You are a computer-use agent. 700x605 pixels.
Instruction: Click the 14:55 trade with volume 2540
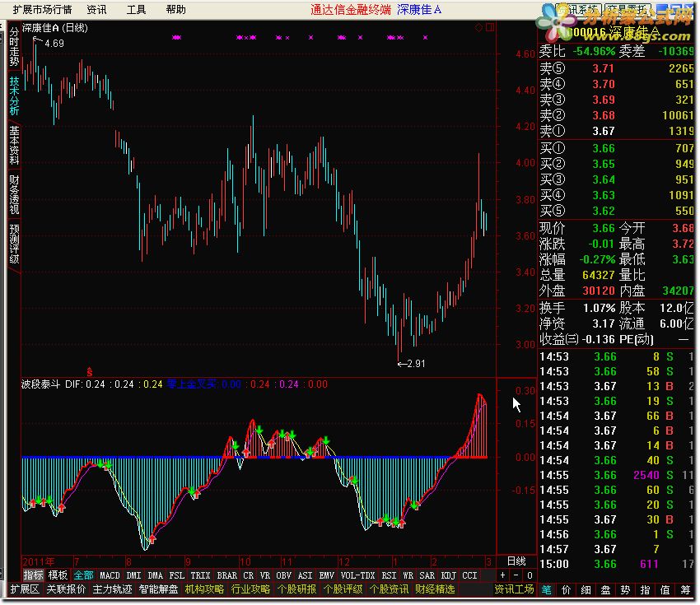pos(617,475)
